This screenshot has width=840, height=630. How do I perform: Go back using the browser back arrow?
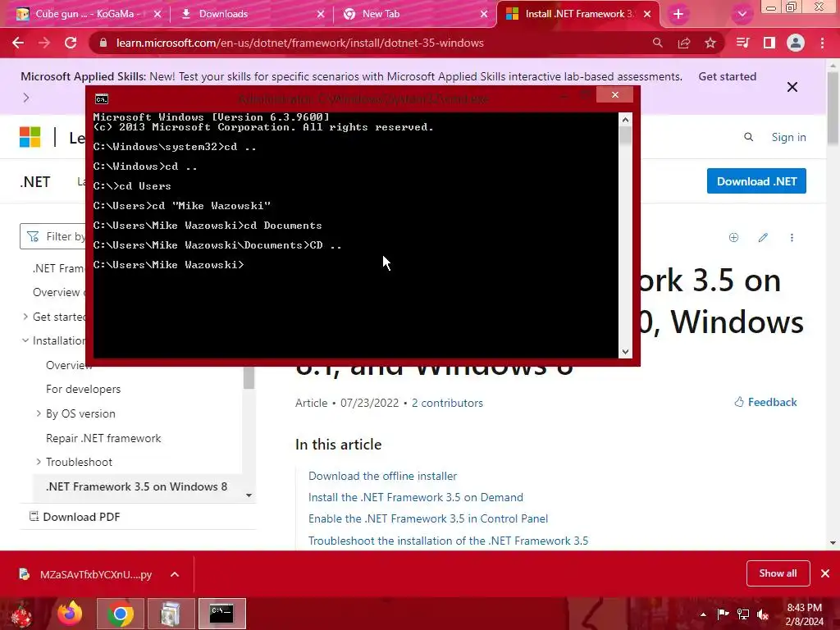[18, 43]
